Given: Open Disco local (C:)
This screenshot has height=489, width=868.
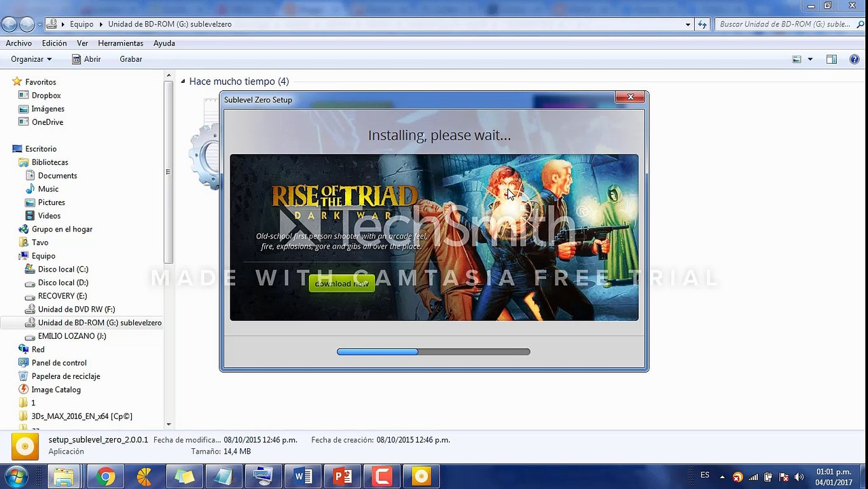Looking at the screenshot, I should click(x=63, y=269).
